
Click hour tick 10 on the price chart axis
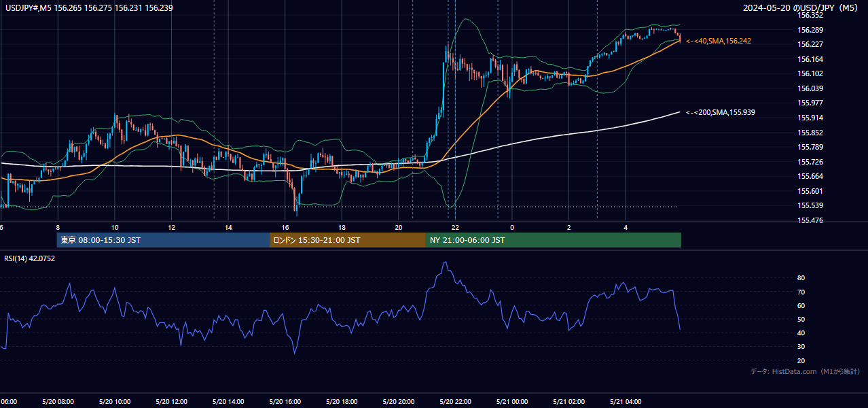pos(115,227)
